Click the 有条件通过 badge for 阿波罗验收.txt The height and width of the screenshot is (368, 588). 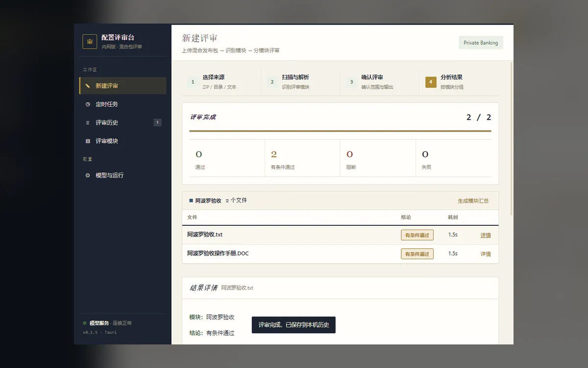[x=417, y=235]
